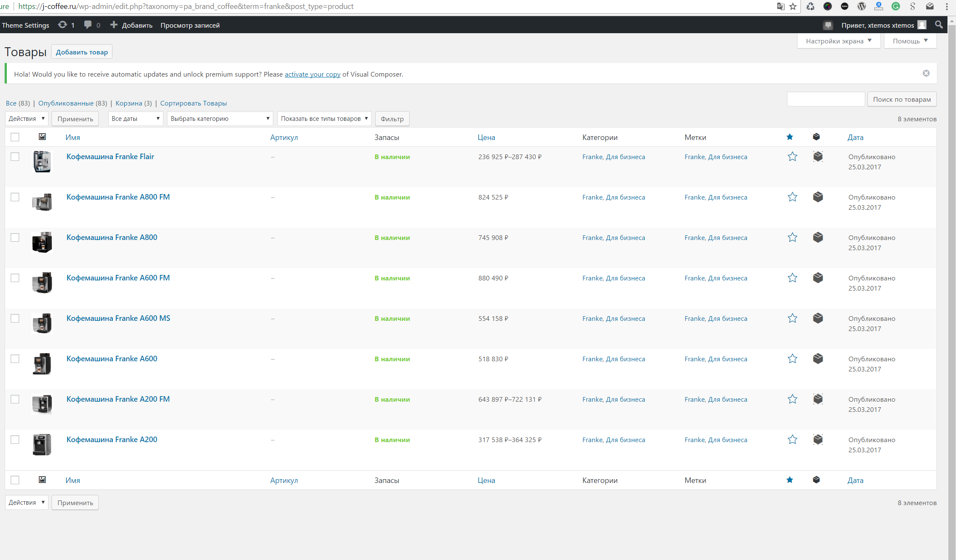Open top Действия bulk actions dropdown

click(26, 119)
